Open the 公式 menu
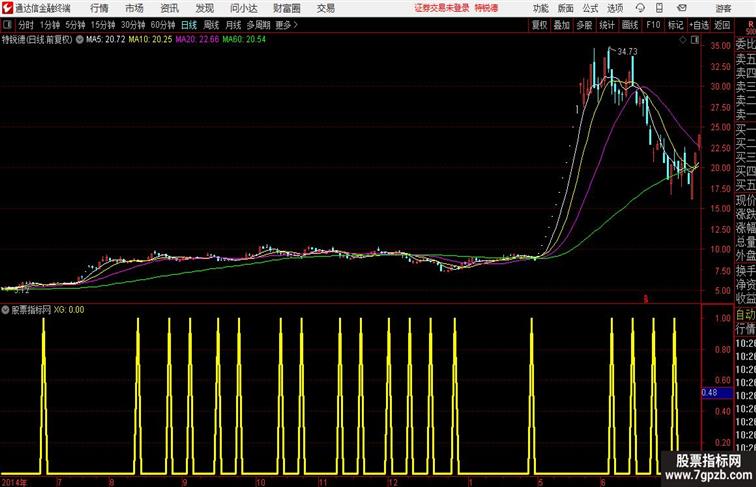756x487 pixels. pos(590,8)
